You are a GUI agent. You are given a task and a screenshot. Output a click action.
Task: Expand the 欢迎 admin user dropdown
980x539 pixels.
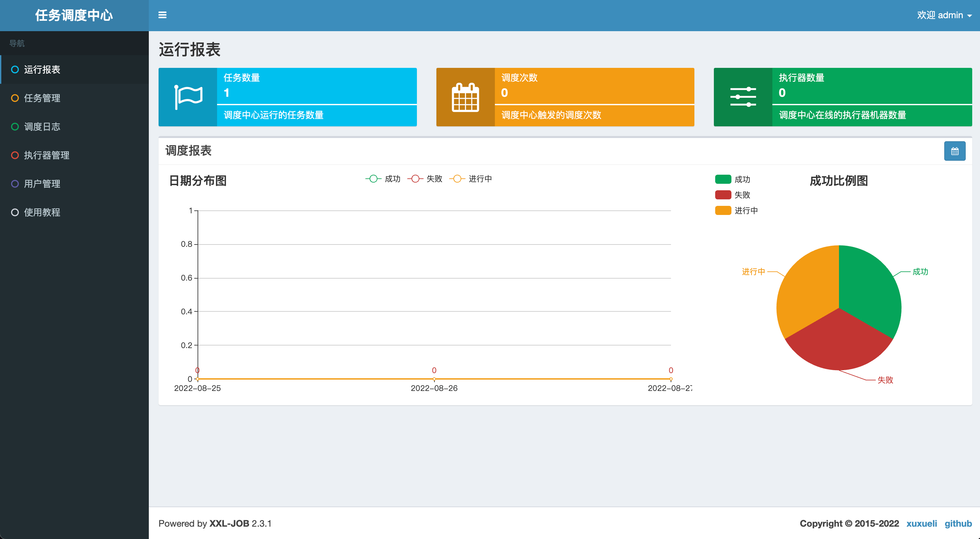pyautogui.click(x=944, y=15)
